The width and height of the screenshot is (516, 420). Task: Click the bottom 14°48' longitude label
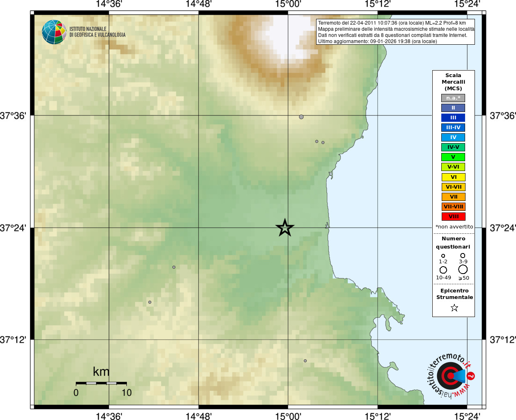(198, 416)
